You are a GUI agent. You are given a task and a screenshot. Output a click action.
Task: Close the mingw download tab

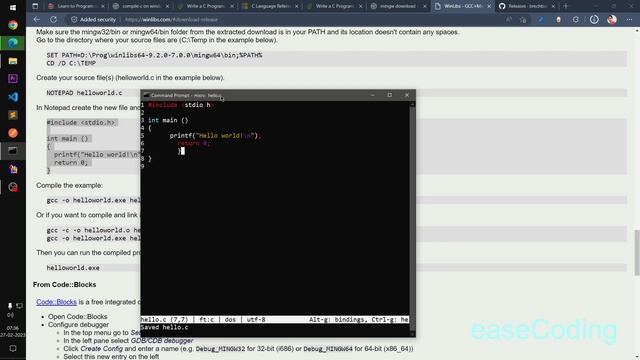(424, 6)
